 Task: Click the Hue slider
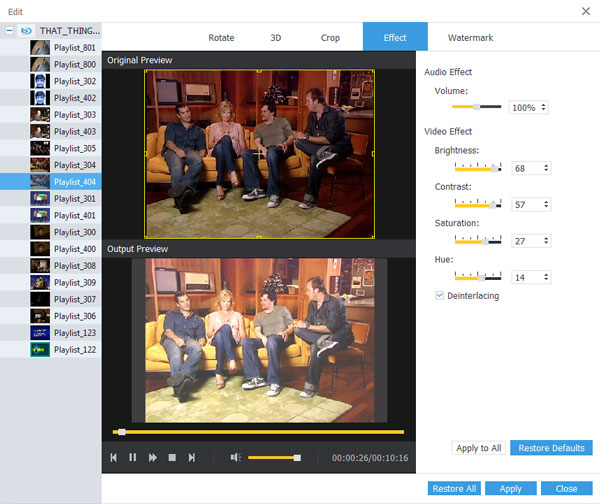click(478, 276)
